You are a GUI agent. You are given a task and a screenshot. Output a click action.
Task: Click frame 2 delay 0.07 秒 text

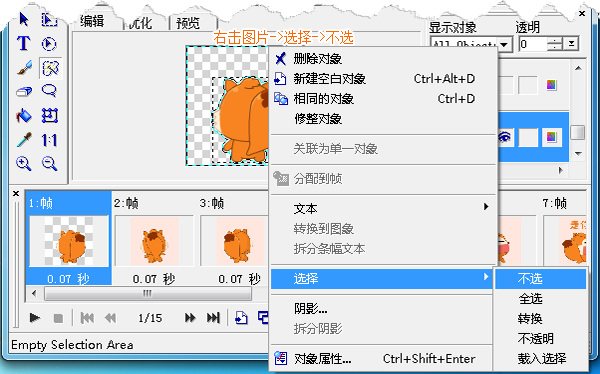click(x=154, y=279)
